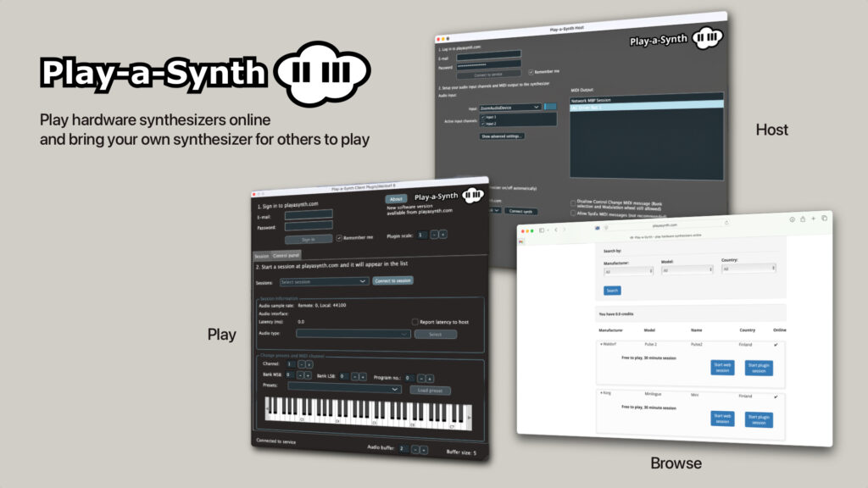Open the ZoomAudioDevice audio input dropdown
The image size is (868, 488).
point(511,107)
